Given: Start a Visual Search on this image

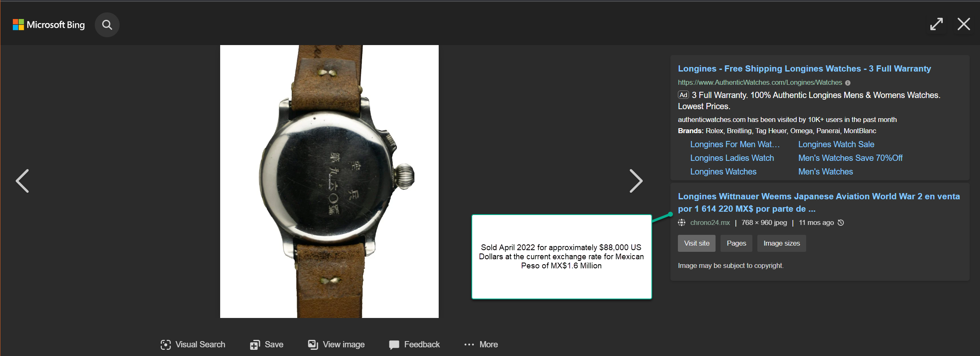Looking at the screenshot, I should [193, 344].
